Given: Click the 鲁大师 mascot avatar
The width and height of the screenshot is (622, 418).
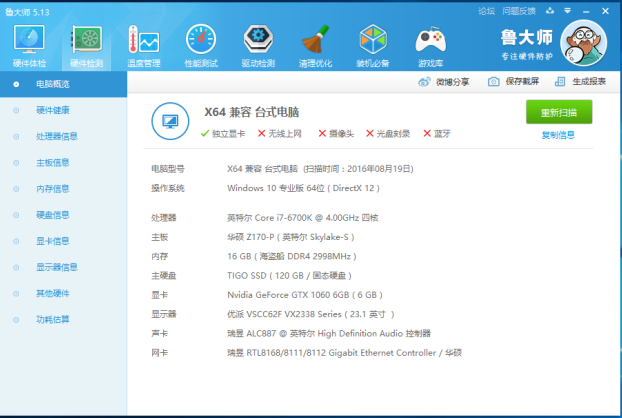Looking at the screenshot, I should tap(583, 43).
